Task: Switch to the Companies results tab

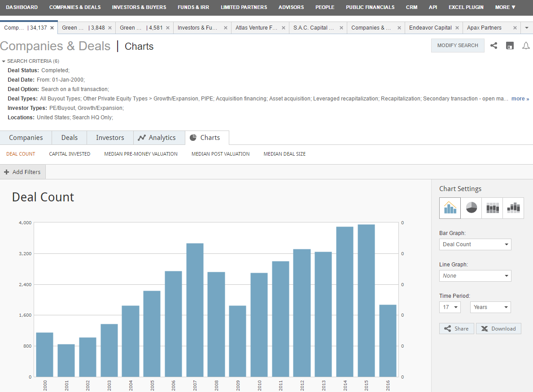Action: click(26, 138)
